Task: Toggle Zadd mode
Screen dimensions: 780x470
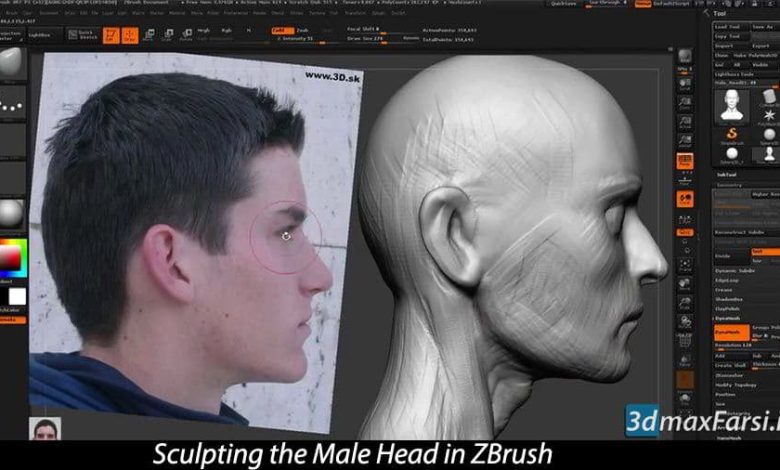Action: [283, 30]
